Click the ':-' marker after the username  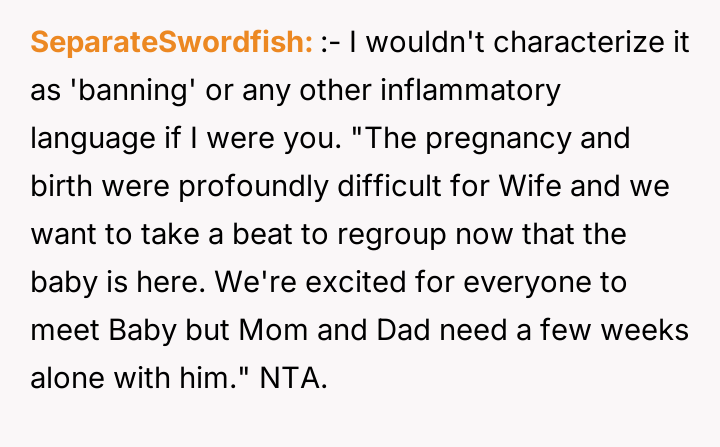(329, 43)
